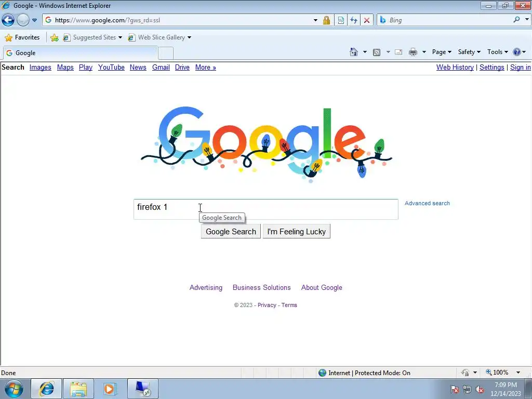Open Suggested Sites dropdown
532x399 pixels.
pyautogui.click(x=92, y=37)
